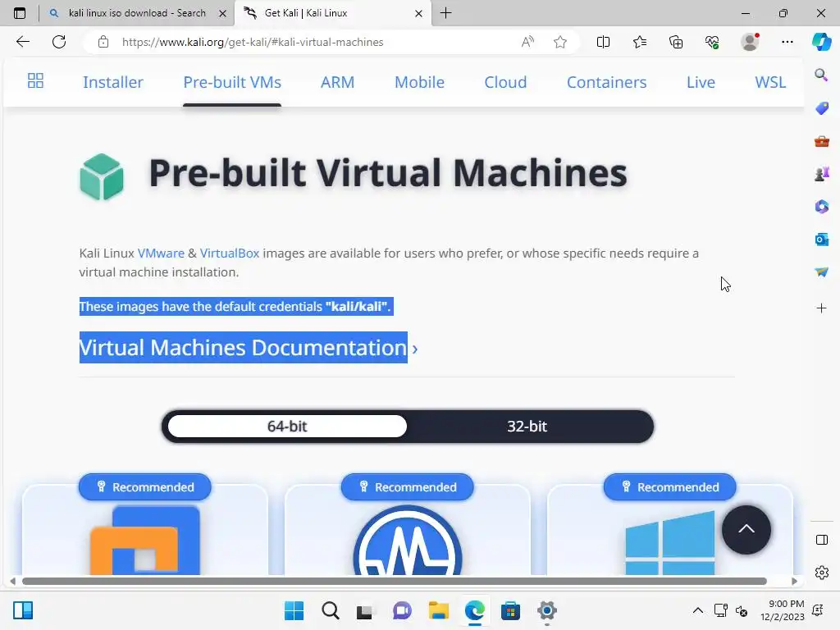The height and width of the screenshot is (630, 840).
Task: Open Settings and more ellipsis
Action: pyautogui.click(x=787, y=42)
